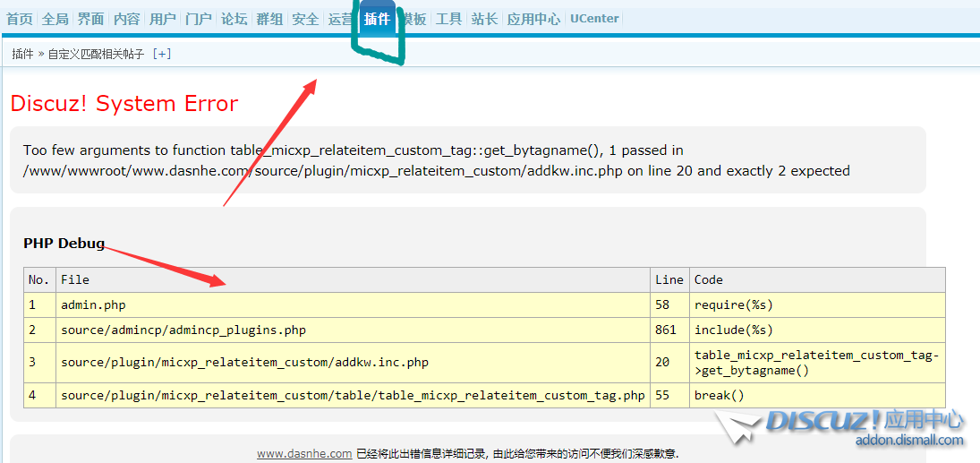The image size is (980, 463).
Task: Click line number 58 cell
Action: click(669, 304)
